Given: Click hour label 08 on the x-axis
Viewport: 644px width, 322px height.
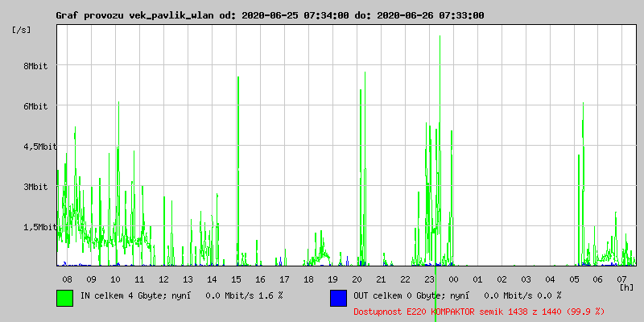Looking at the screenshot, I should (67, 279).
